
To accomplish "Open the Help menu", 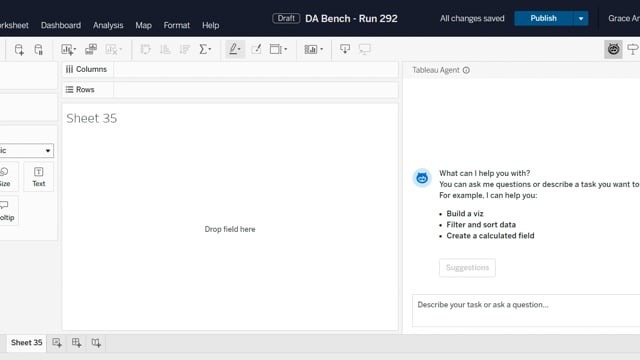I will (211, 25).
